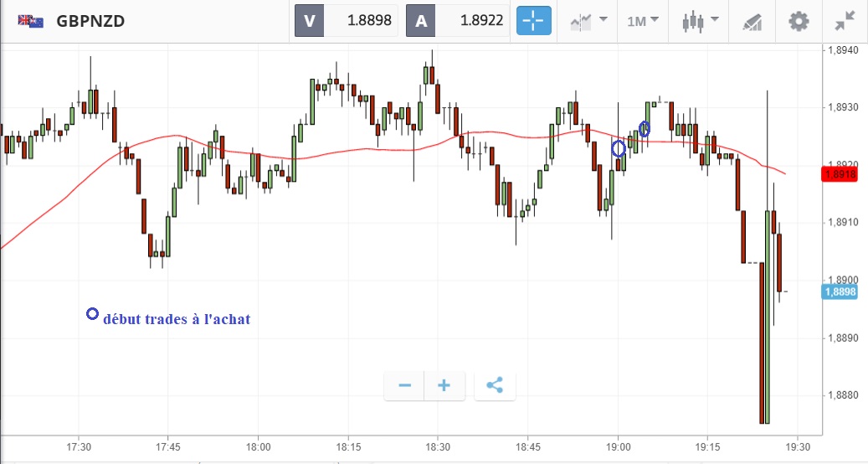Click the blue 1.8898 current price label

pyautogui.click(x=838, y=291)
